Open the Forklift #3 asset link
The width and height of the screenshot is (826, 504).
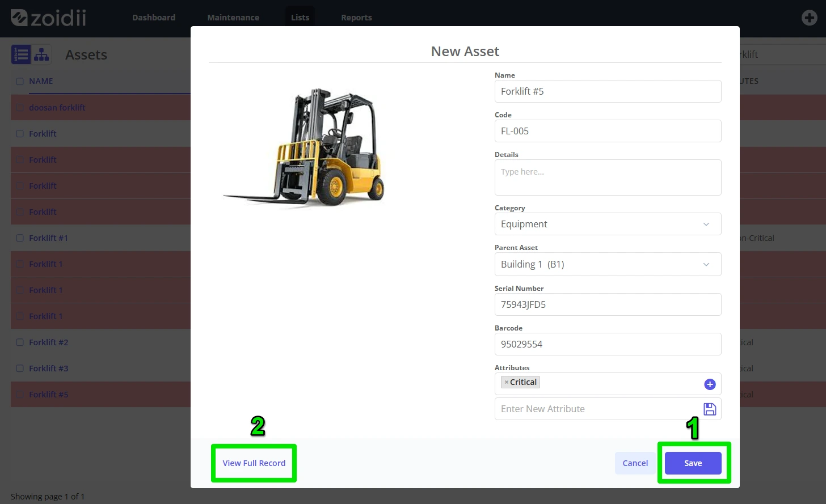[x=49, y=369]
